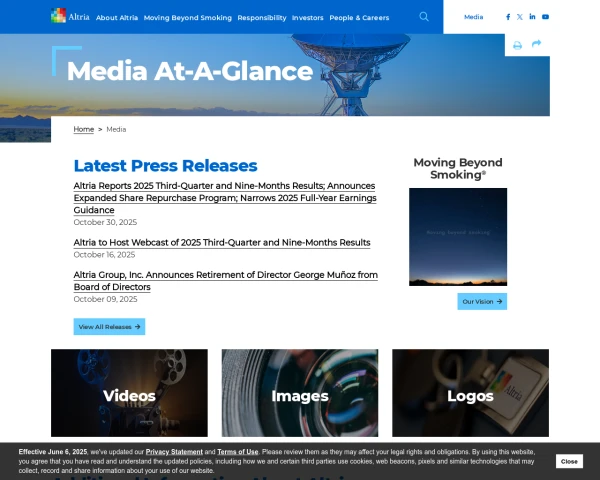Visit Altria's Facebook page icon

pos(508,17)
